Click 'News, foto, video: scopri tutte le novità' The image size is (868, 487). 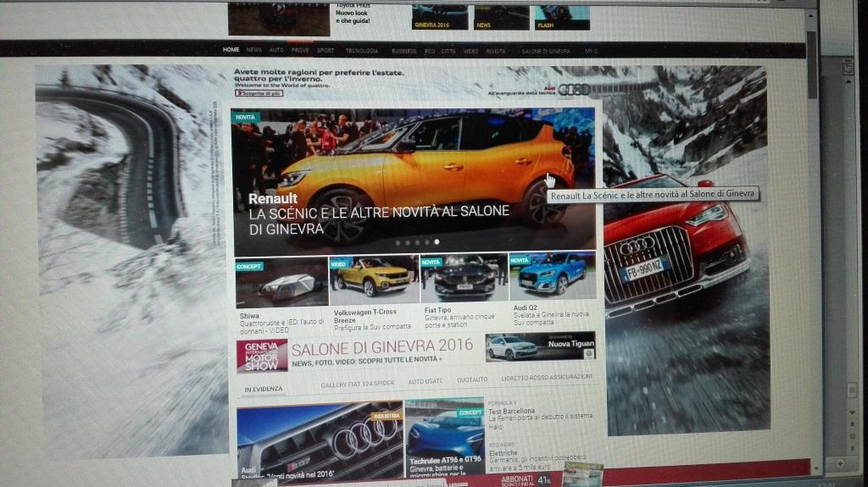click(367, 362)
